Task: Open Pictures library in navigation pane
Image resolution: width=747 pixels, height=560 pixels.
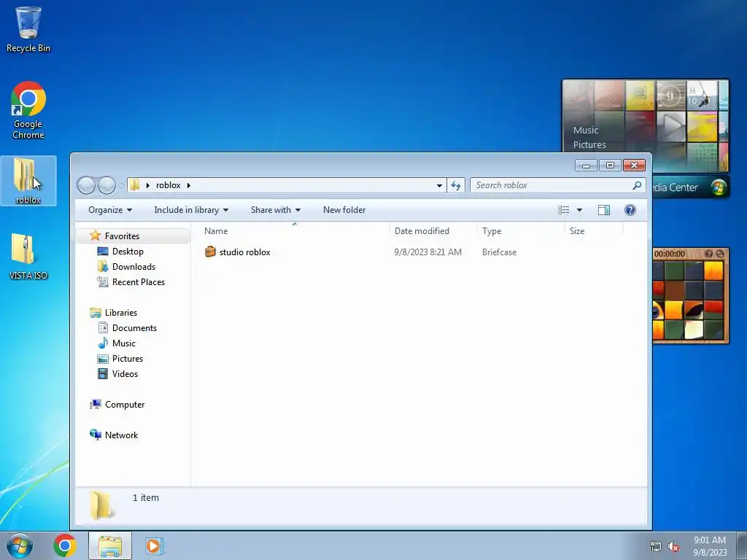Action: tap(127, 359)
